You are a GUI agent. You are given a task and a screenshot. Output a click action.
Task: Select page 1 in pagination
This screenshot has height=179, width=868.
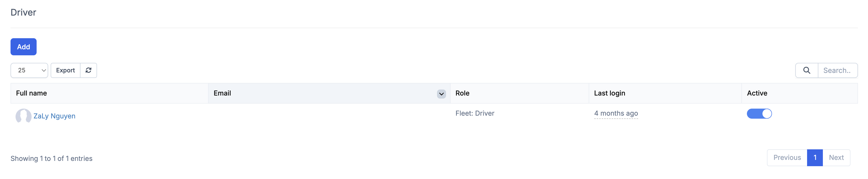[x=815, y=158]
